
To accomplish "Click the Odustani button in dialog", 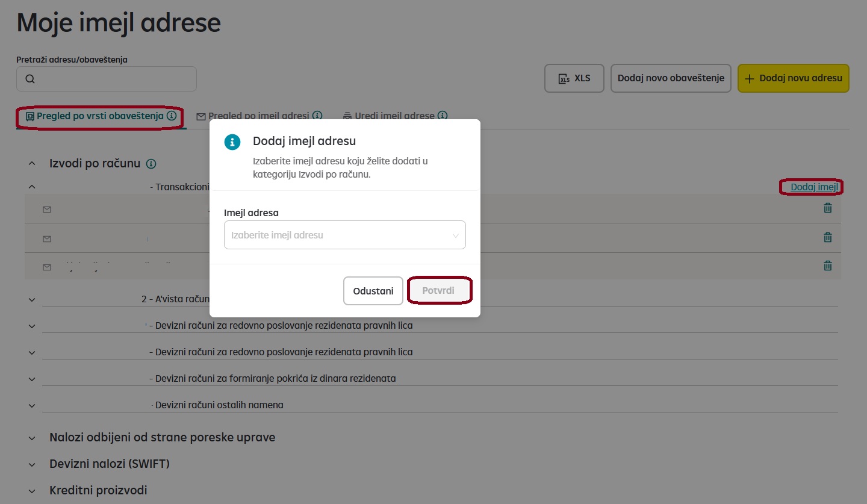I will (373, 291).
